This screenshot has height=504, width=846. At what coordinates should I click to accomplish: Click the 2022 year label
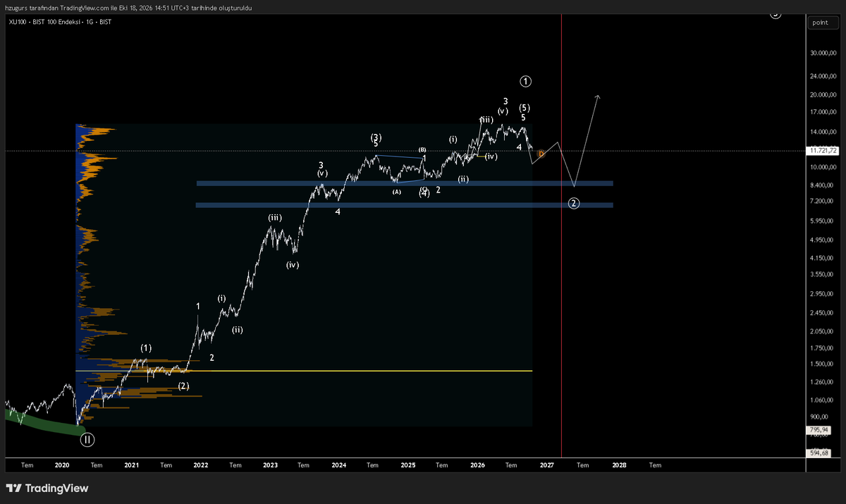point(201,465)
